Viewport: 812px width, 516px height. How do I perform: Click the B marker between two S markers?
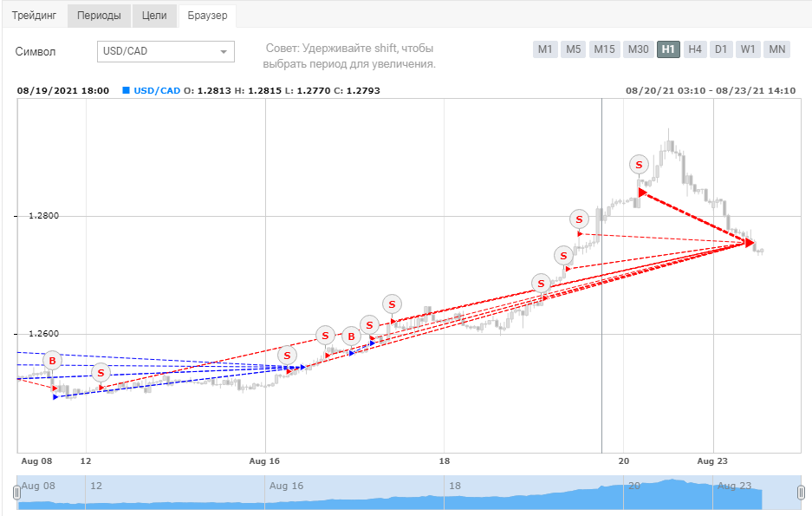[352, 336]
